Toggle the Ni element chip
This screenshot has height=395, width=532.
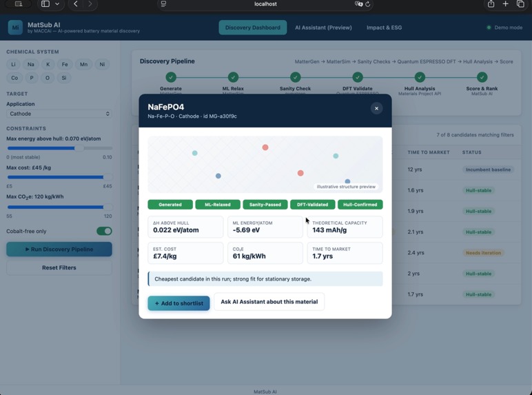tap(102, 64)
